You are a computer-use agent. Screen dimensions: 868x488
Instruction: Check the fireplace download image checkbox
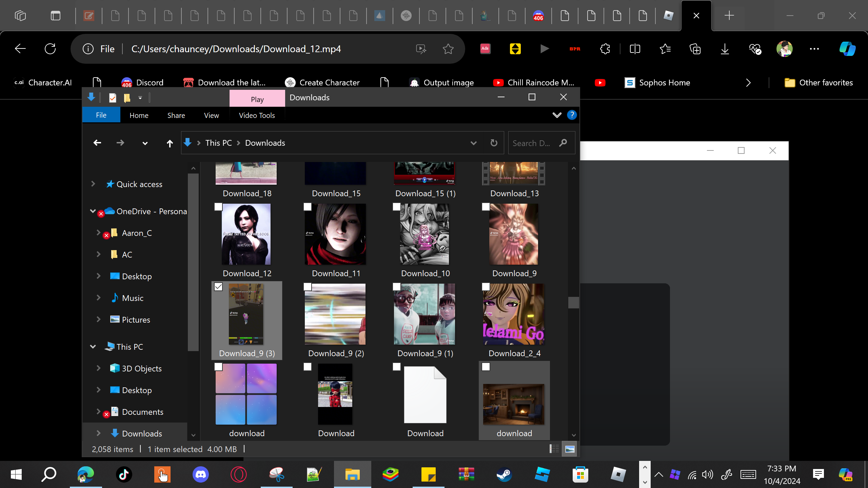click(486, 367)
